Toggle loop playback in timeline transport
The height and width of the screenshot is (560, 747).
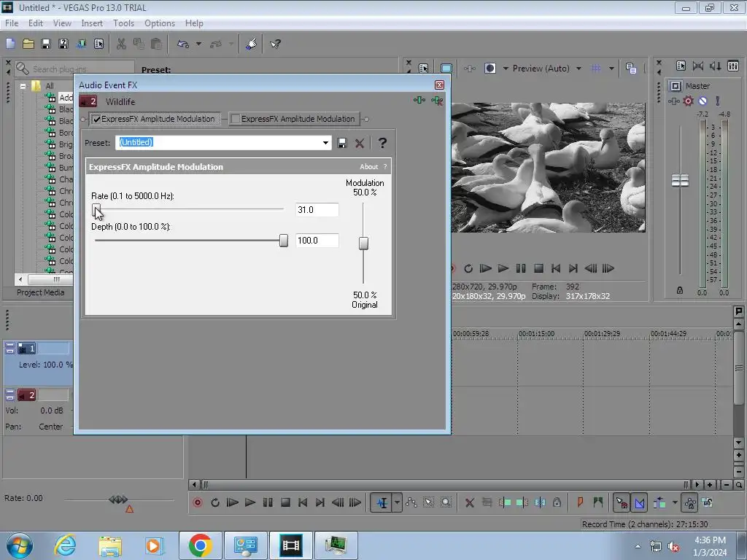click(x=215, y=502)
